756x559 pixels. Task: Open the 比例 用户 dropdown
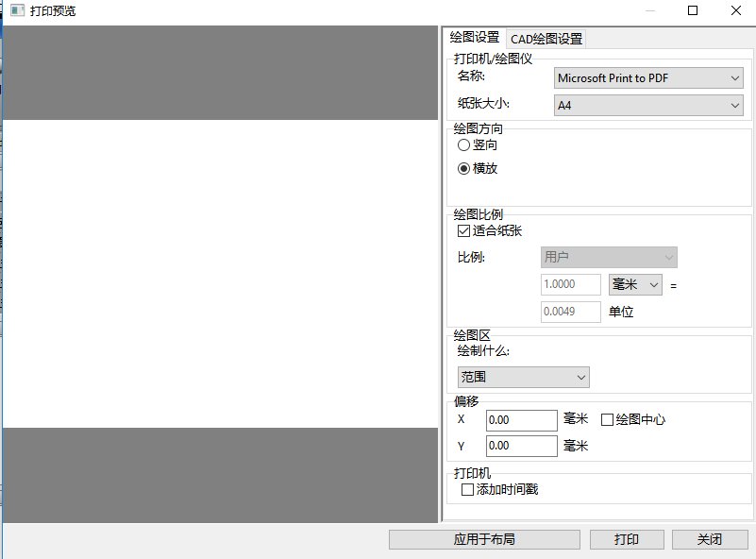(x=609, y=257)
